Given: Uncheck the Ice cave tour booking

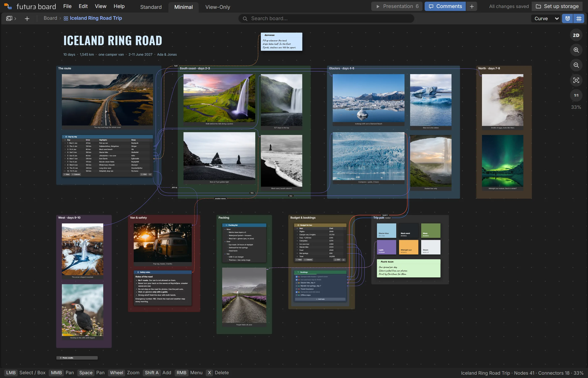Looking at the screenshot, I should coord(297,280).
